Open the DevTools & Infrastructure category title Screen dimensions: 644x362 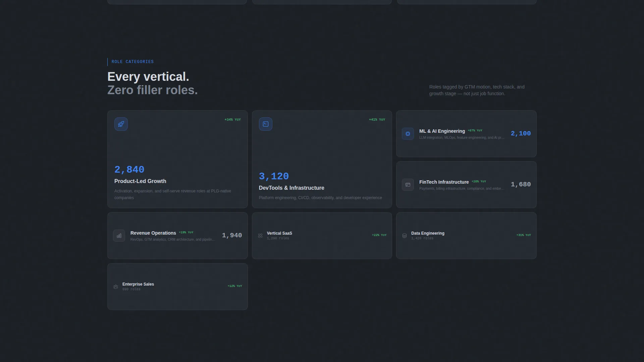(x=291, y=188)
